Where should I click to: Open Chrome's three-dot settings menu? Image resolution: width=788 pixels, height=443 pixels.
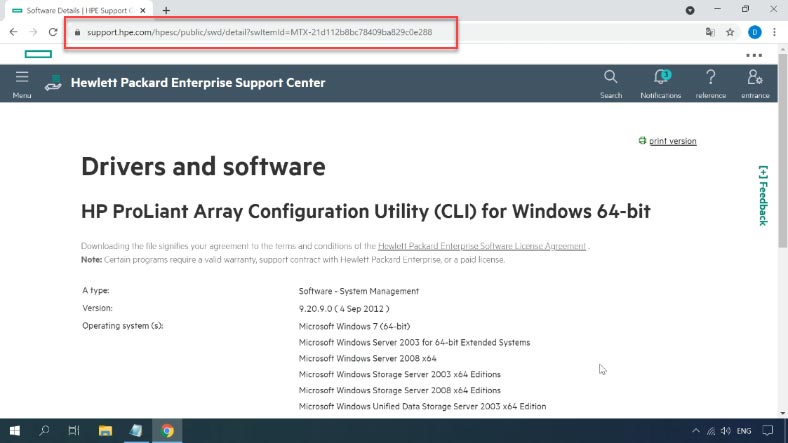coord(774,32)
